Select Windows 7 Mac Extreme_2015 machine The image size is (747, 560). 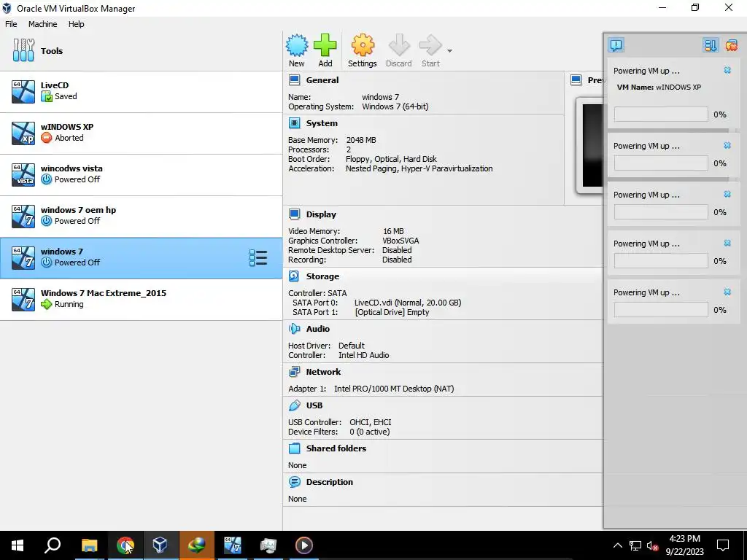[x=141, y=299]
